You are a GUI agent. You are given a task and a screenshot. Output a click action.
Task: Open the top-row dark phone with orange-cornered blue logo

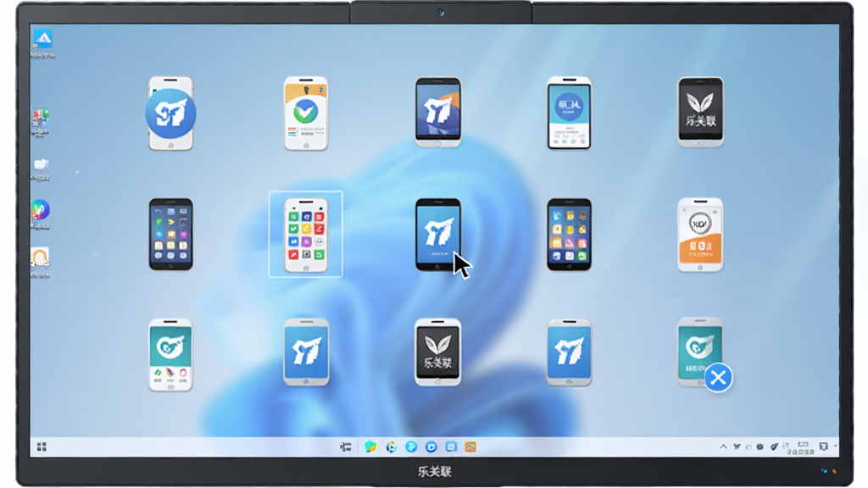[x=438, y=113]
